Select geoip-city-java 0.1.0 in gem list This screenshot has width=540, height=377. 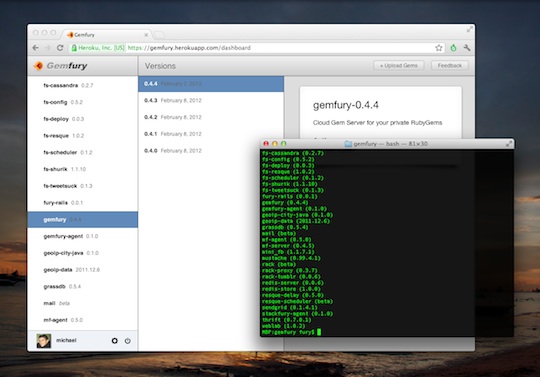click(x=83, y=253)
